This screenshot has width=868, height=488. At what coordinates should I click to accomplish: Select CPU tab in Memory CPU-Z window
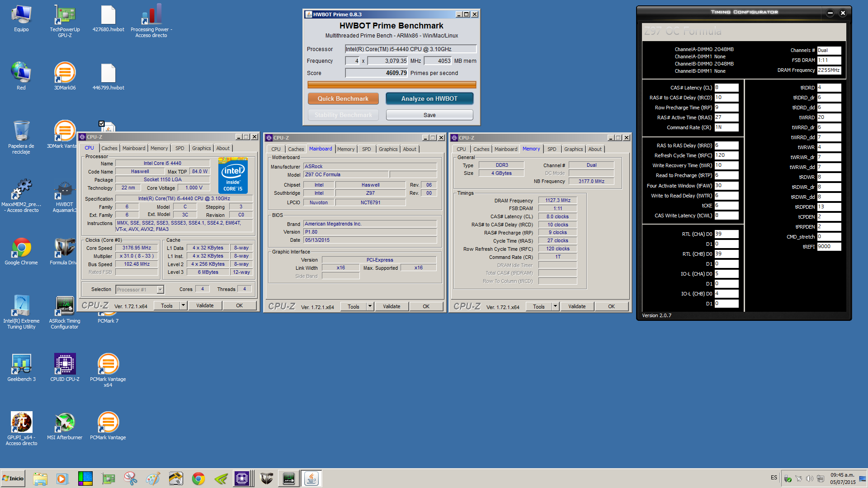(x=461, y=149)
